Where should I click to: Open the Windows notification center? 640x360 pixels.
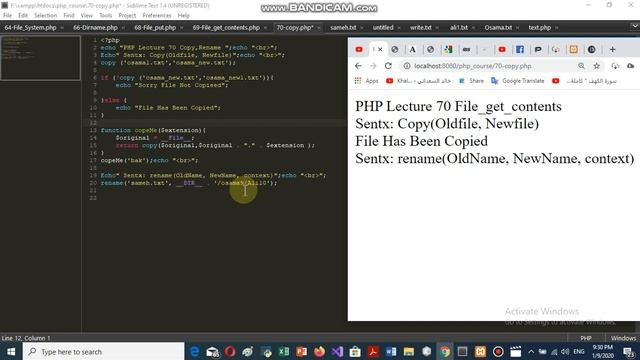click(629, 351)
